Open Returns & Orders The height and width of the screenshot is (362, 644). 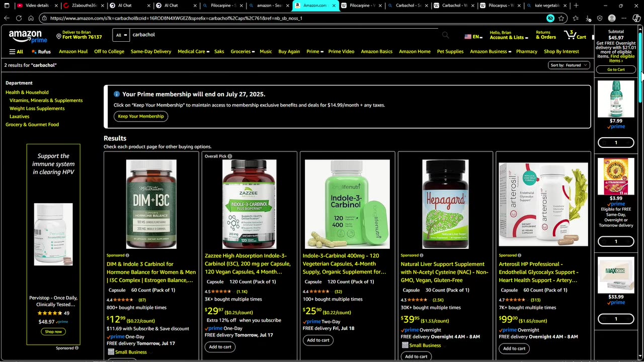546,35
